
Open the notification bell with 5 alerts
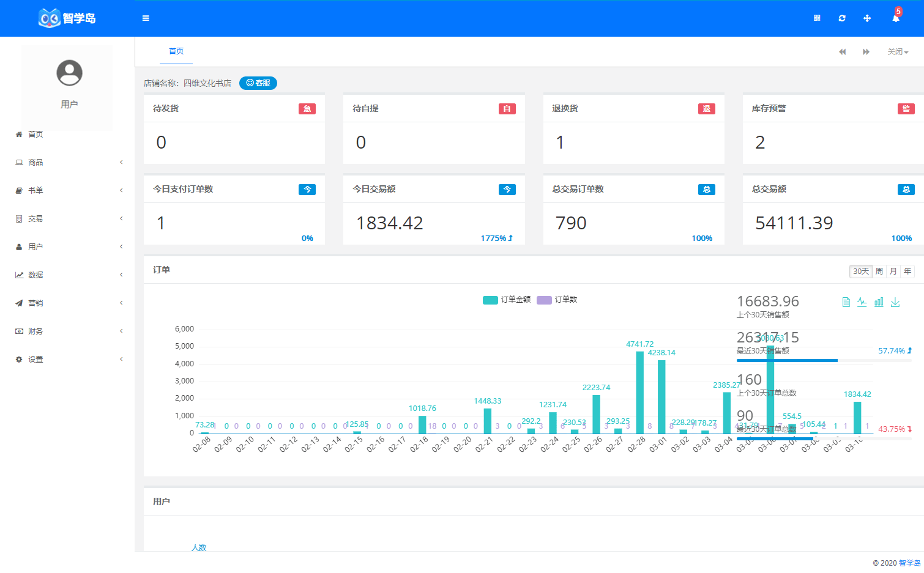point(896,18)
